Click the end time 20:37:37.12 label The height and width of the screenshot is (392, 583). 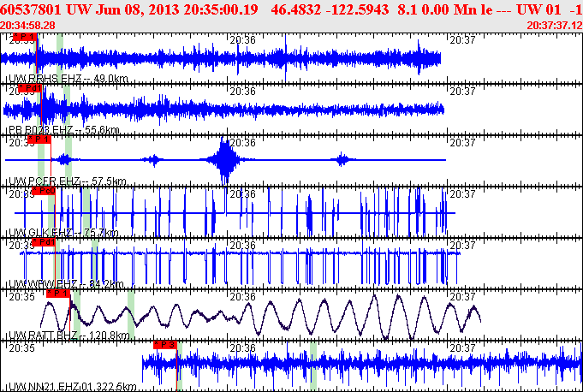tap(551, 26)
